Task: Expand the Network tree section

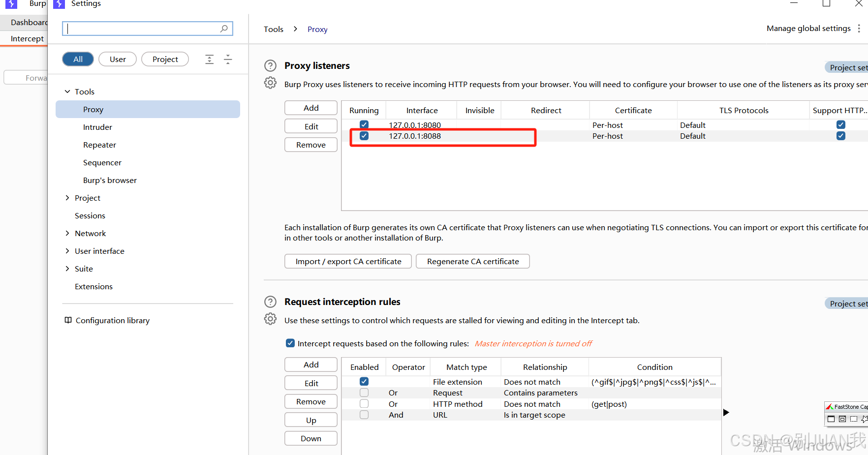Action: point(67,233)
